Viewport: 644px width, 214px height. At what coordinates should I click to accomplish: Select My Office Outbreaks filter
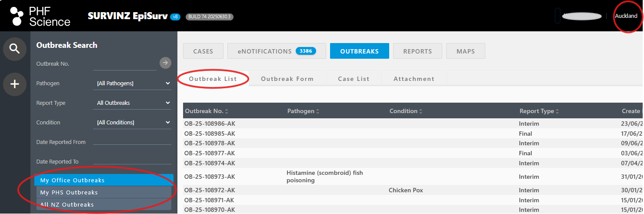click(x=104, y=180)
